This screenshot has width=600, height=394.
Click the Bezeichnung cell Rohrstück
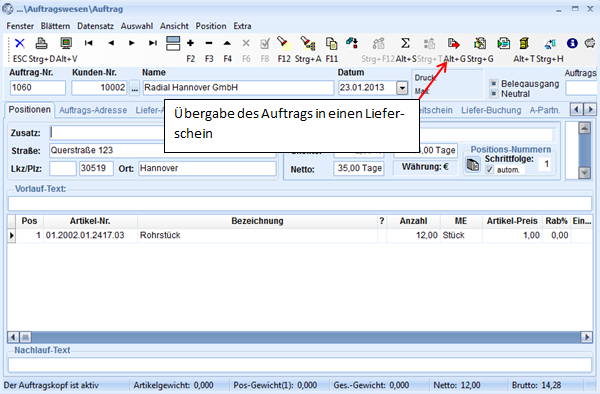[257, 235]
